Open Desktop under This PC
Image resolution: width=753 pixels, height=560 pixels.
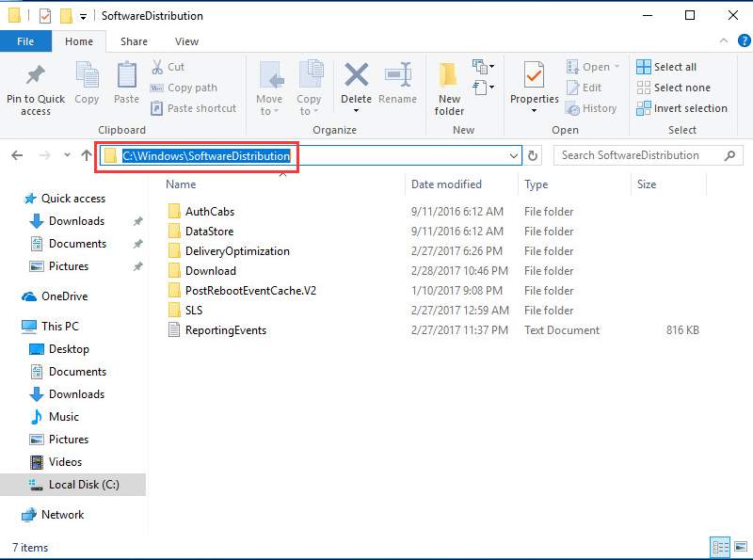(59, 349)
